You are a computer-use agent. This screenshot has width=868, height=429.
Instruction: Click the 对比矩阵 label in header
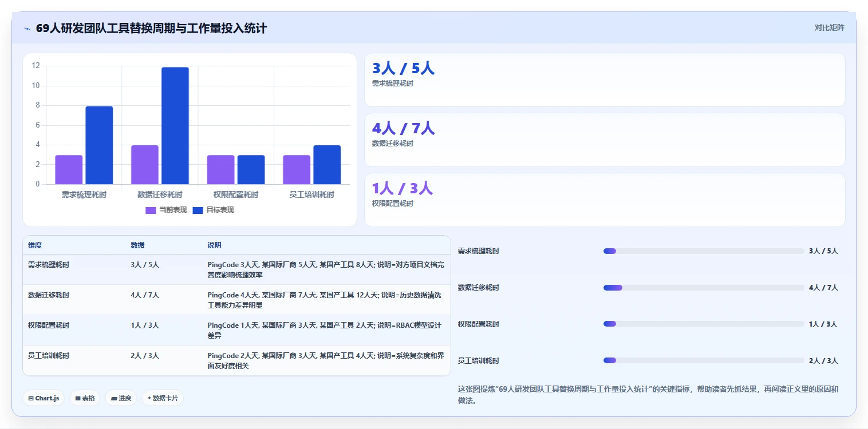[829, 27]
